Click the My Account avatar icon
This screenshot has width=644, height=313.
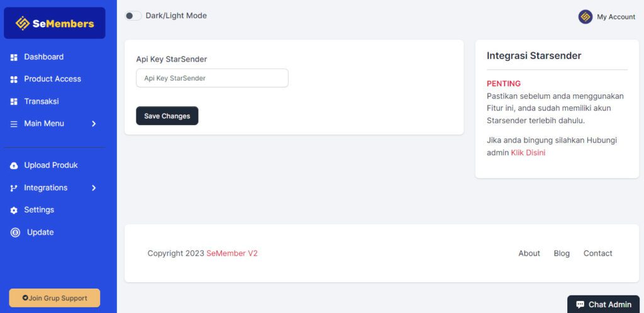point(586,17)
